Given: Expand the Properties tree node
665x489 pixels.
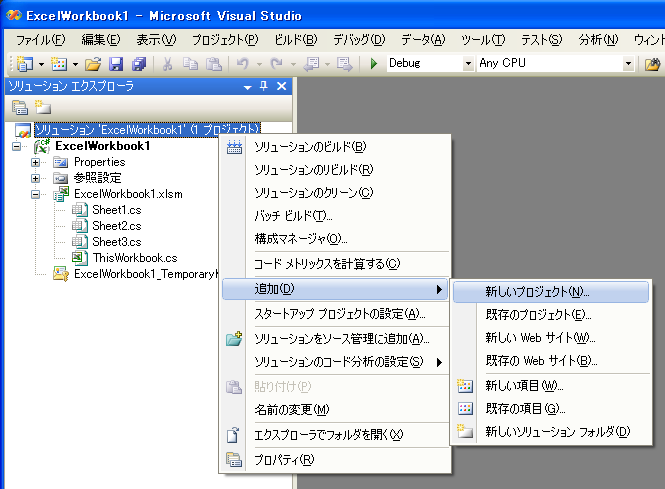Looking at the screenshot, I should (x=36, y=162).
